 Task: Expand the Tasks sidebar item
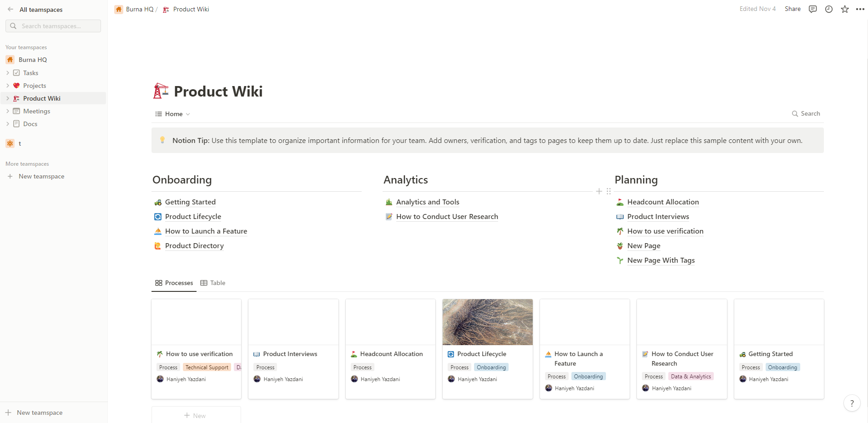tap(8, 73)
